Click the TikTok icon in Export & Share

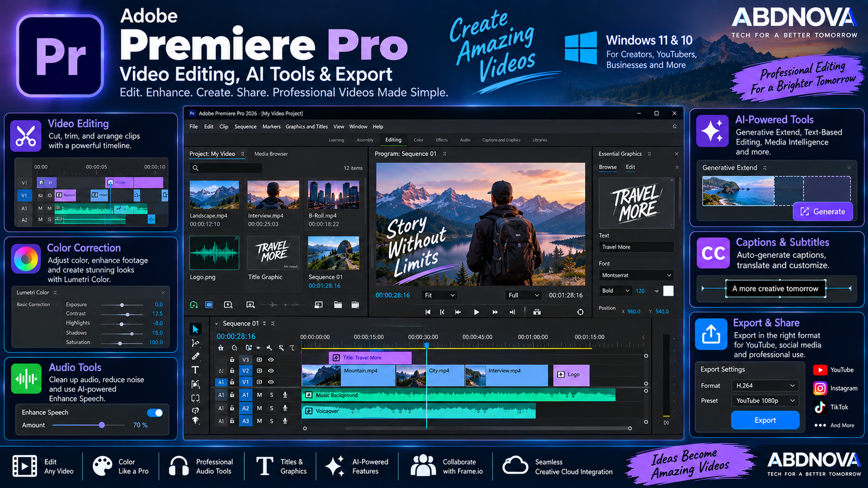[x=820, y=407]
